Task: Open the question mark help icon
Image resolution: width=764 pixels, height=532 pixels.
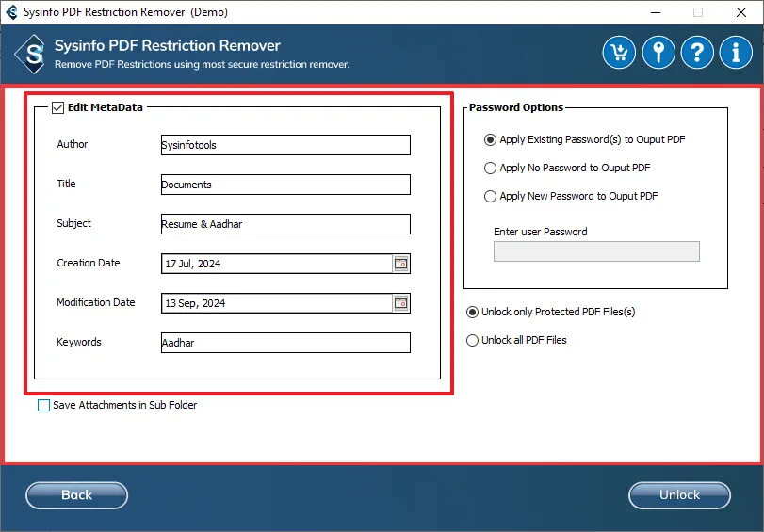Action: tap(697, 52)
